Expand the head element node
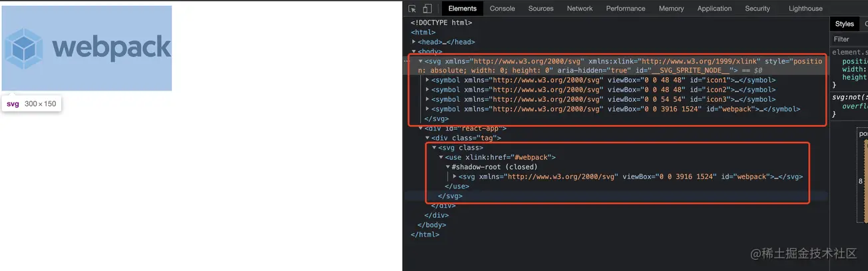 [414, 42]
